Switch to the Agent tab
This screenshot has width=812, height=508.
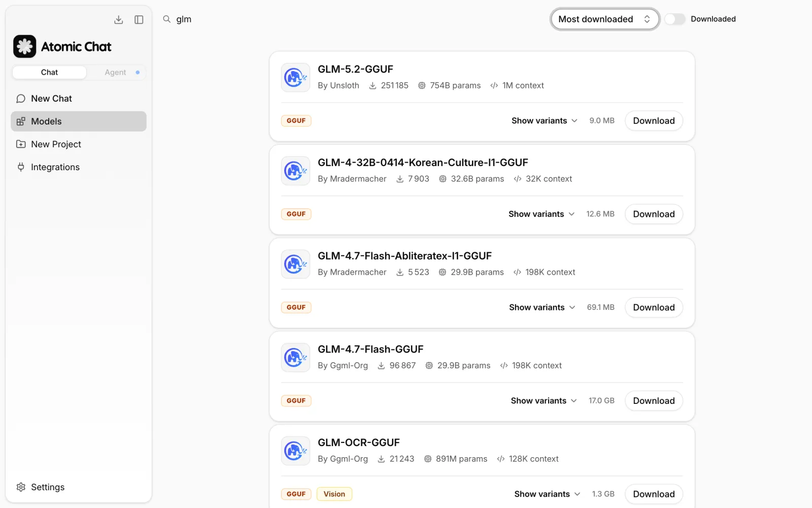point(116,73)
